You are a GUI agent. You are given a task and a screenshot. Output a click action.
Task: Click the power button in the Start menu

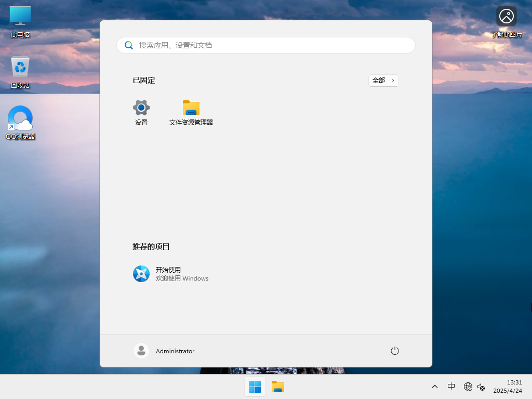pyautogui.click(x=394, y=351)
